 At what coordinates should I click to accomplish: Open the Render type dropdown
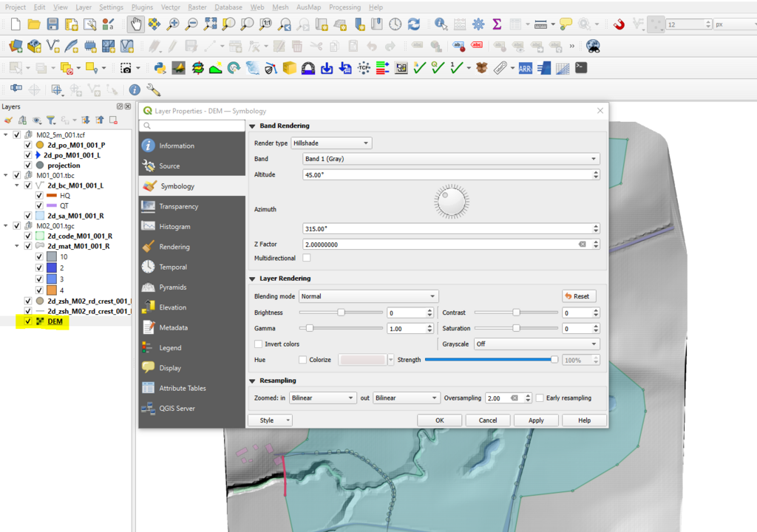tap(330, 143)
